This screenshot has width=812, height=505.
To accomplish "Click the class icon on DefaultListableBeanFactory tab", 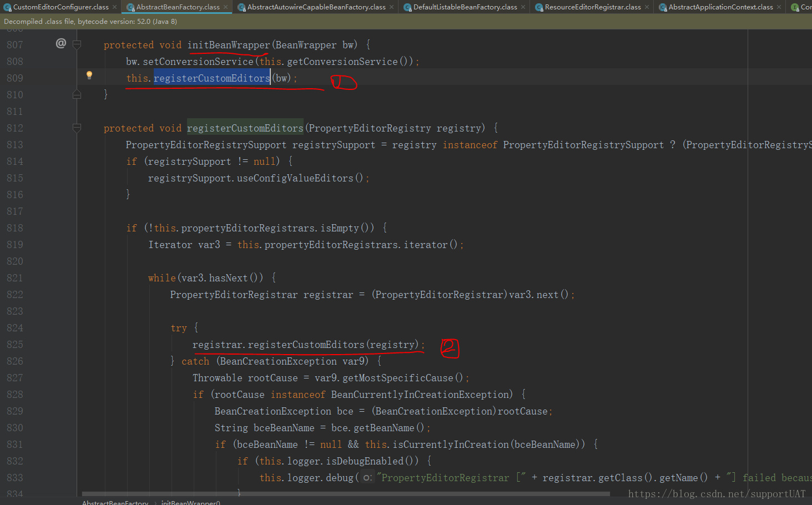I will pyautogui.click(x=407, y=7).
